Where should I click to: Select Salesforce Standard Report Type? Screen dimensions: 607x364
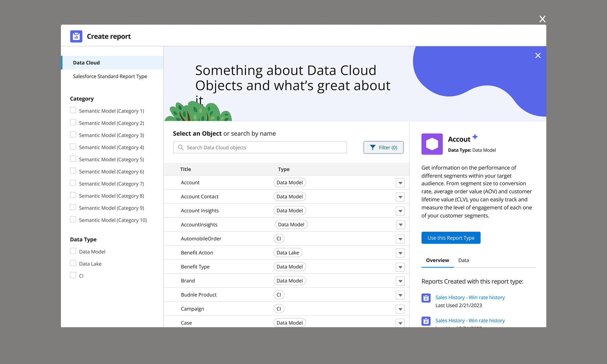tap(110, 76)
